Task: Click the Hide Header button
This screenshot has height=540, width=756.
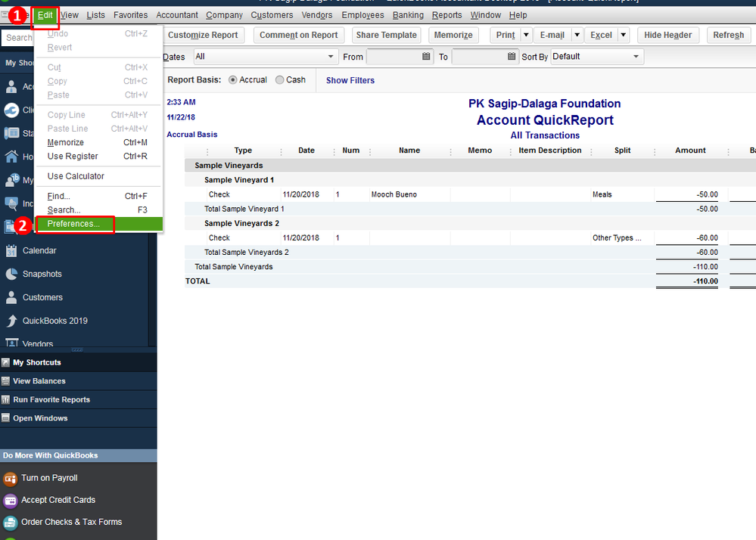Action: (x=667, y=35)
